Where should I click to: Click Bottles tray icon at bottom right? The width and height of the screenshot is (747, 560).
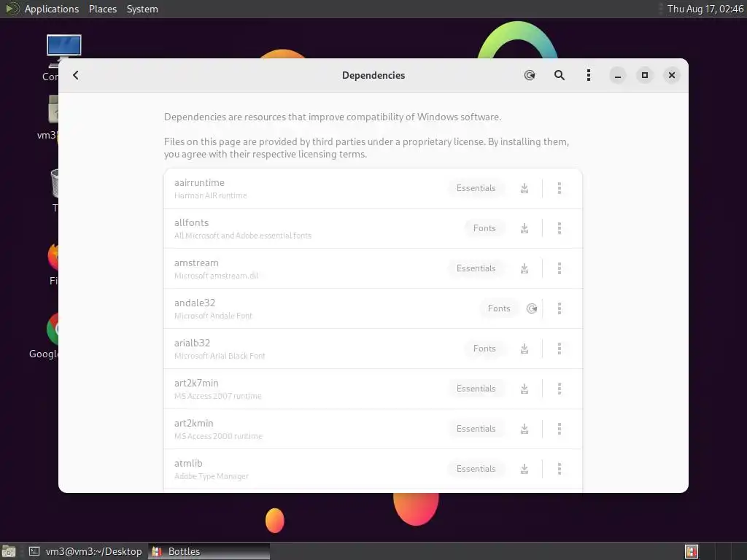pos(692,551)
